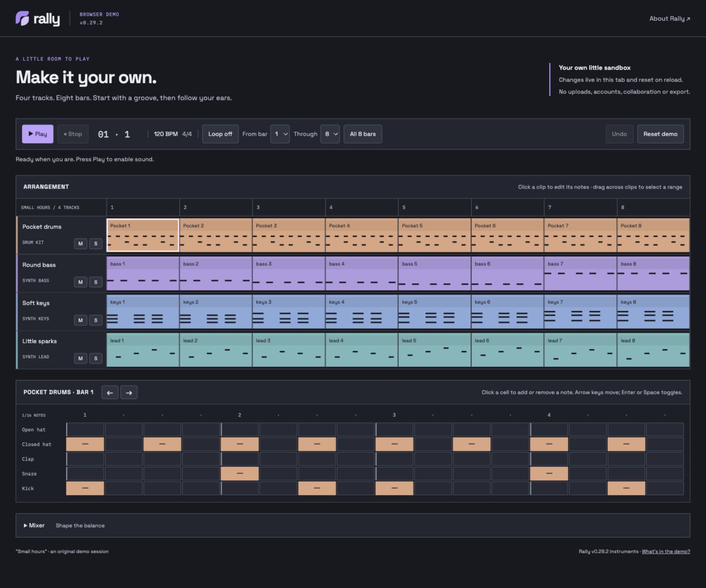Select the Pocket 5 drum clip
The height and width of the screenshot is (588, 706).
434,235
